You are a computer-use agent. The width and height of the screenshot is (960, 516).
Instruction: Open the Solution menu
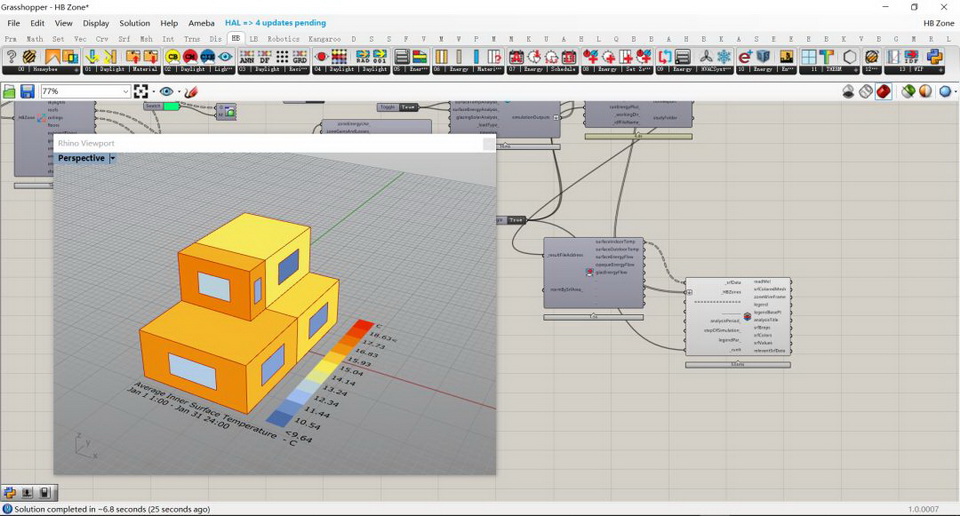click(x=134, y=23)
